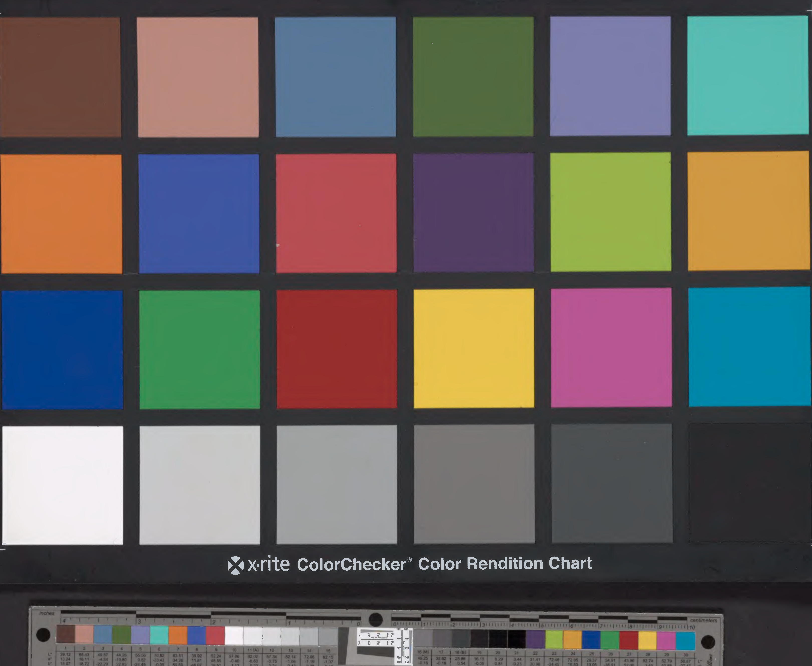Select the large orange patch

tap(61, 214)
